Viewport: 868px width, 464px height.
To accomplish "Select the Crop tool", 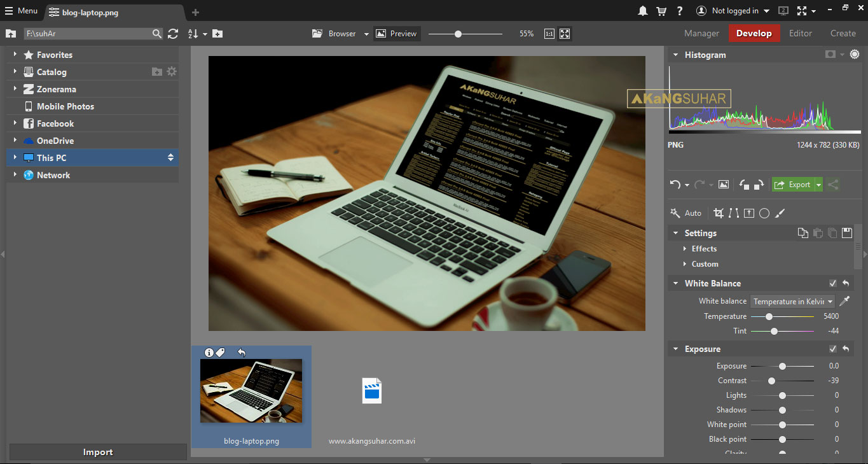I will click(x=719, y=213).
